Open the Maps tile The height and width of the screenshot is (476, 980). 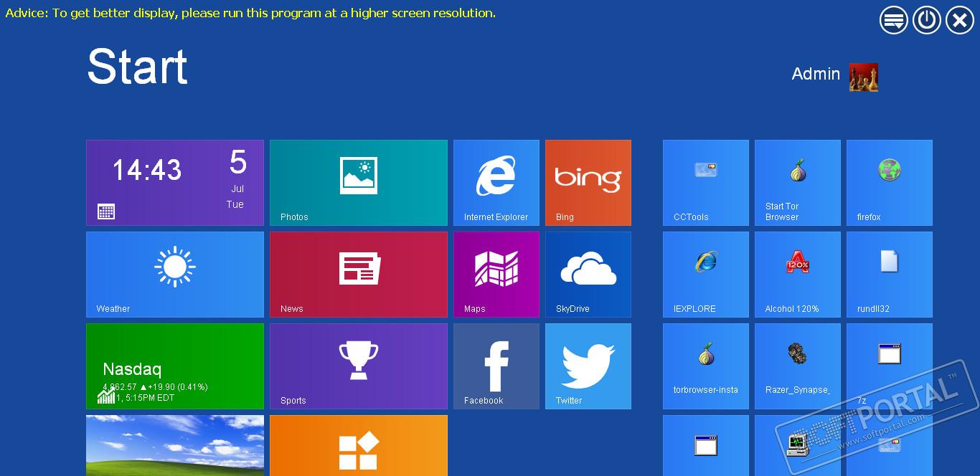pyautogui.click(x=496, y=275)
